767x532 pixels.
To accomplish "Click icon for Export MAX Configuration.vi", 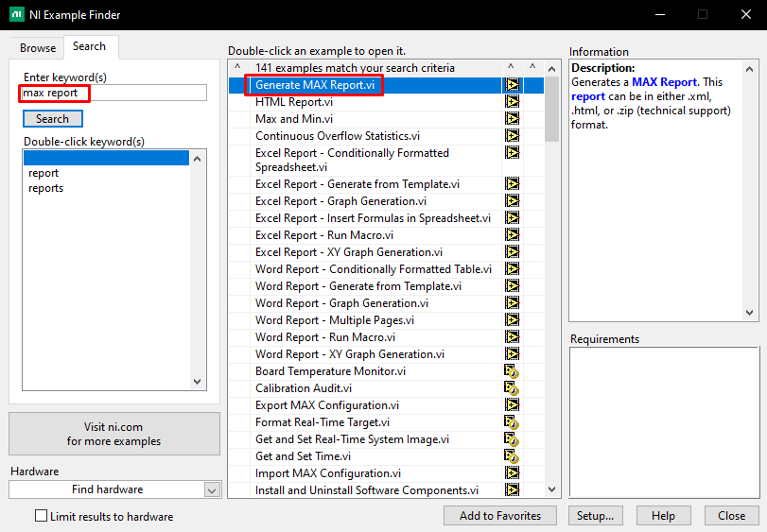I will (513, 405).
